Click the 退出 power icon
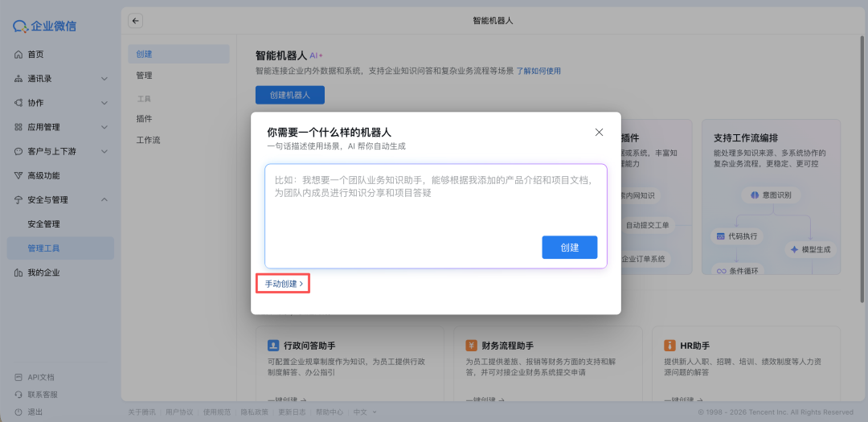The height and width of the screenshot is (422, 868). tap(18, 412)
